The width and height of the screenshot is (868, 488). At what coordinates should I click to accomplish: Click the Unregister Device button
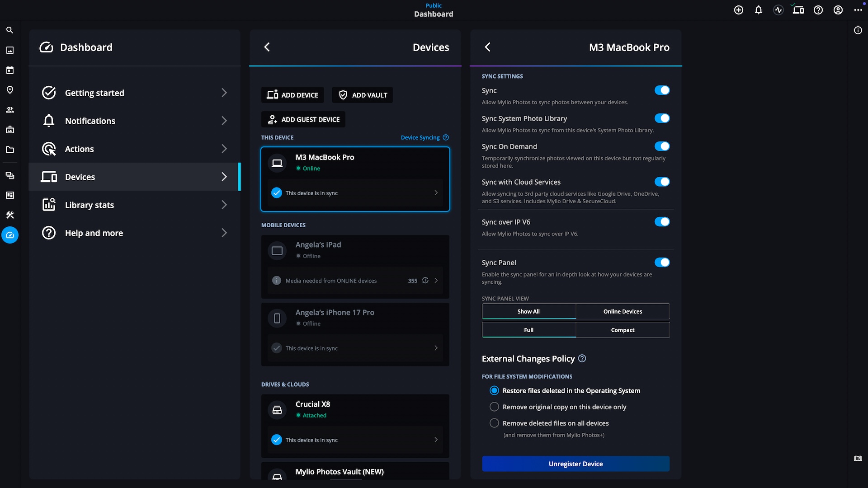point(576,464)
